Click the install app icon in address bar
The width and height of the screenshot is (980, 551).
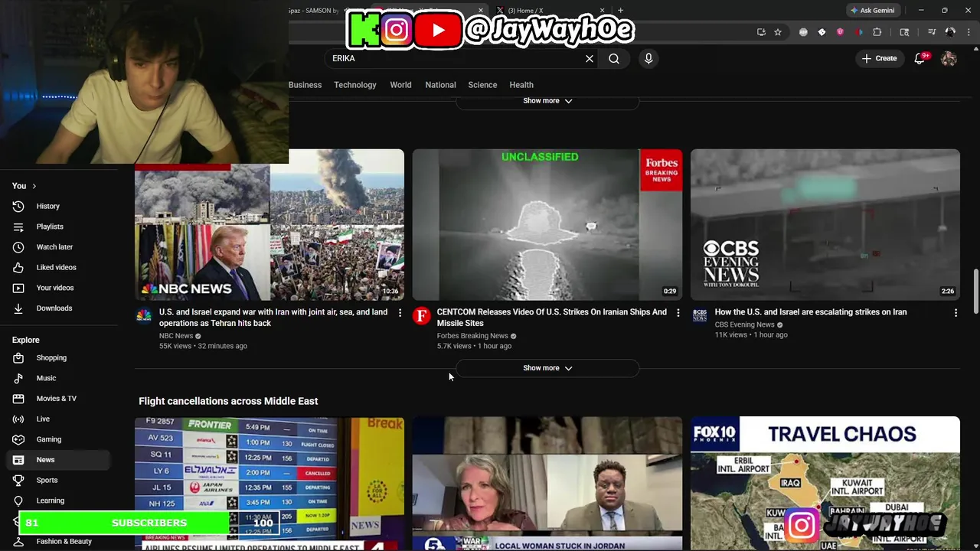(x=761, y=32)
